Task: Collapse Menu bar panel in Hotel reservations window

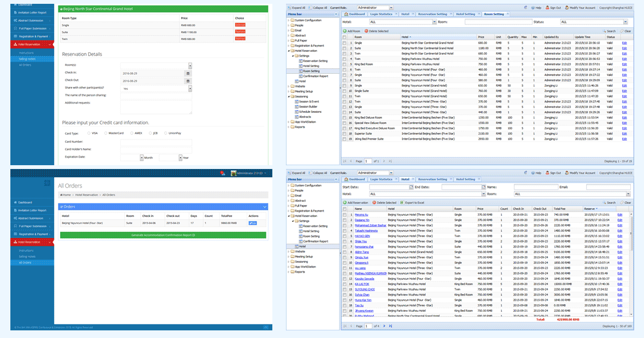Action: click(336, 179)
